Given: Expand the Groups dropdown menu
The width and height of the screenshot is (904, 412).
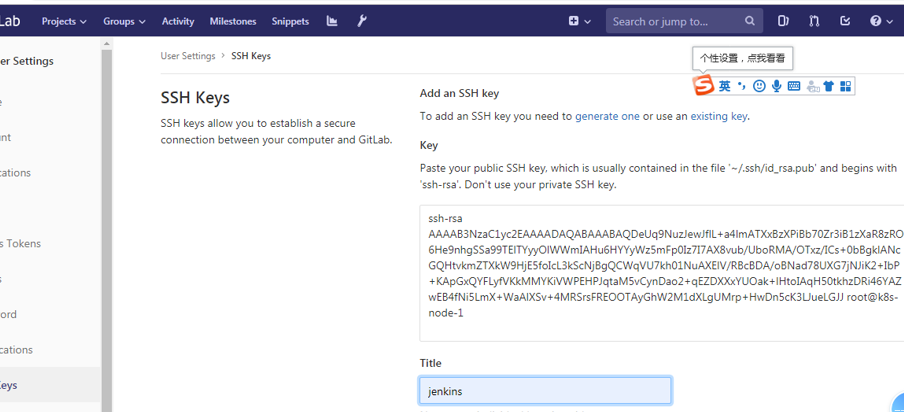Looking at the screenshot, I should 124,21.
